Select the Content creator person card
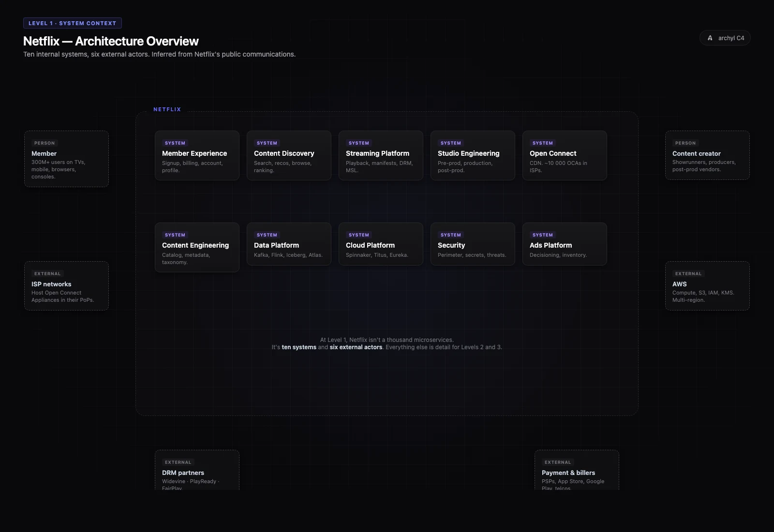Screen dimensions: 774x532 point(707,155)
